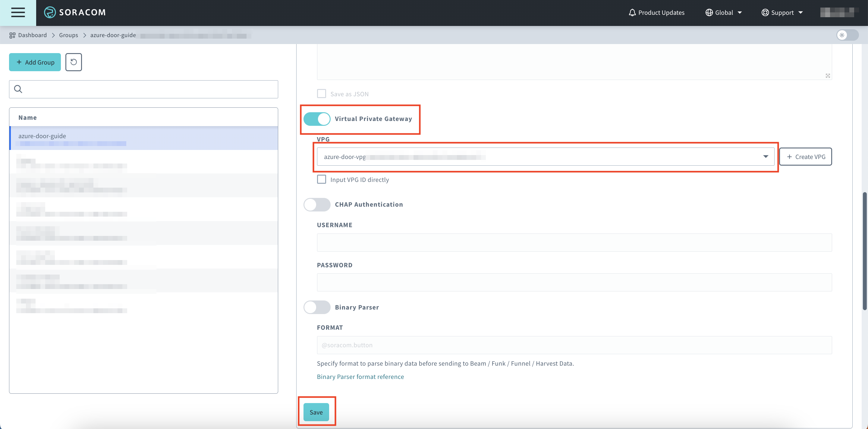Open the hamburger navigation menu
Viewport: 868px width, 429px height.
(x=17, y=12)
